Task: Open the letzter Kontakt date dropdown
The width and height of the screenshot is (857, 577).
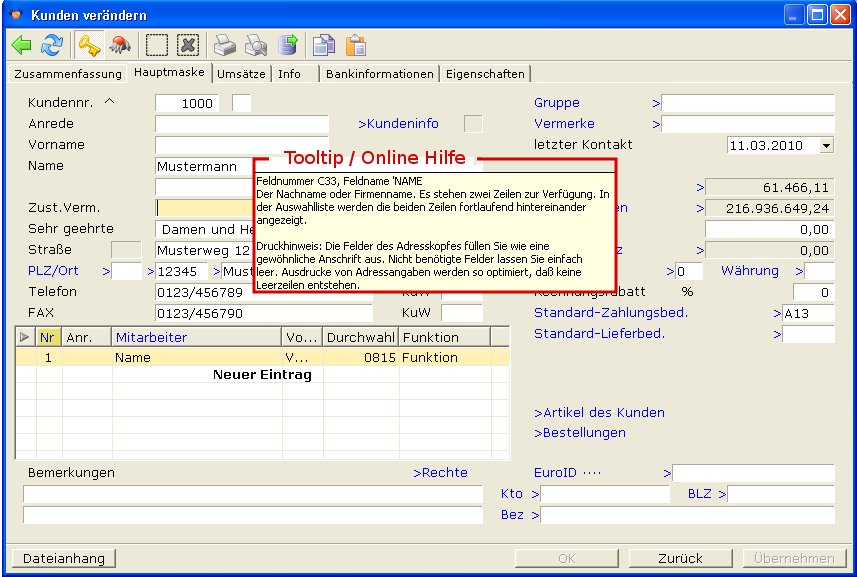Action: pyautogui.click(x=826, y=145)
